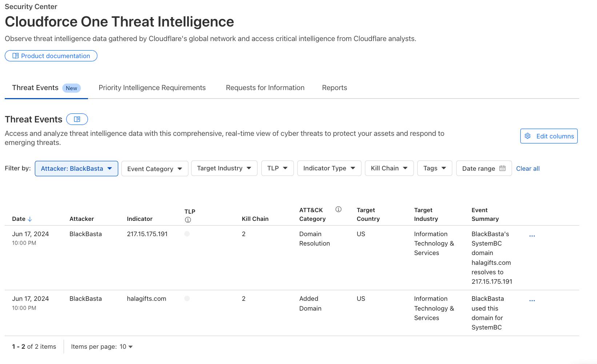Open the Event Category filter dropdown
The width and height of the screenshot is (597, 364).
coord(155,169)
